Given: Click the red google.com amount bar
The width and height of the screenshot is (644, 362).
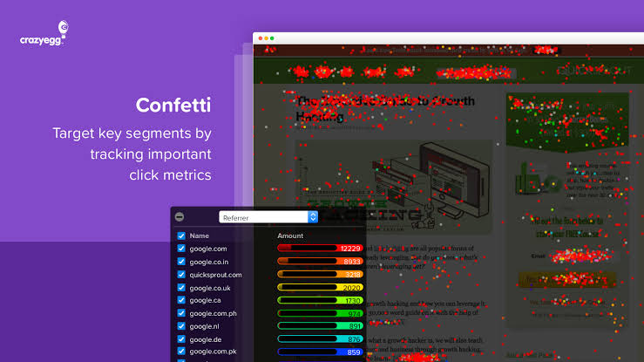Looking at the screenshot, I should click(320, 249).
